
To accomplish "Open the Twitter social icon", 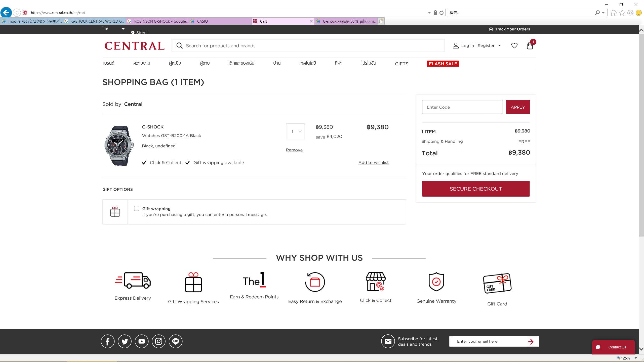I will (125, 341).
